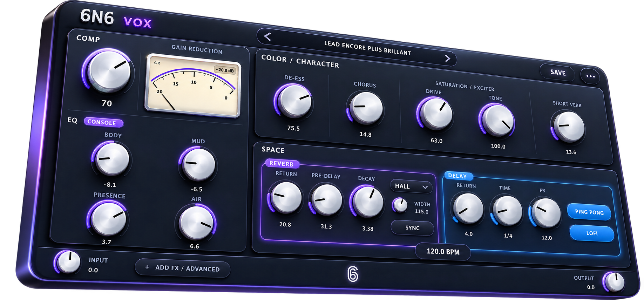Click the Pre-Delay value 31.3
The height and width of the screenshot is (300, 644).
[x=326, y=226]
